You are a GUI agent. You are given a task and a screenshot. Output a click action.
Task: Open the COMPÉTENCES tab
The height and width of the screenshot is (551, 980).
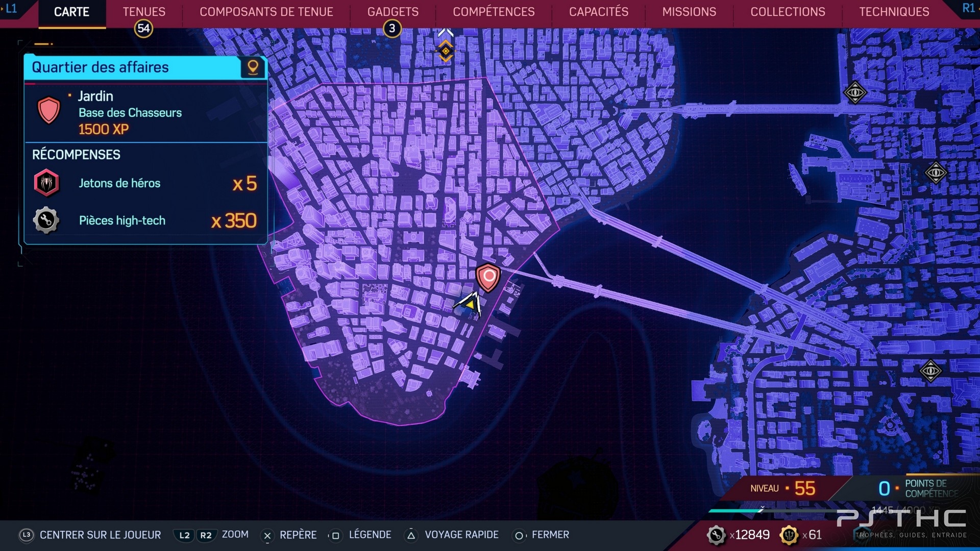coord(494,12)
